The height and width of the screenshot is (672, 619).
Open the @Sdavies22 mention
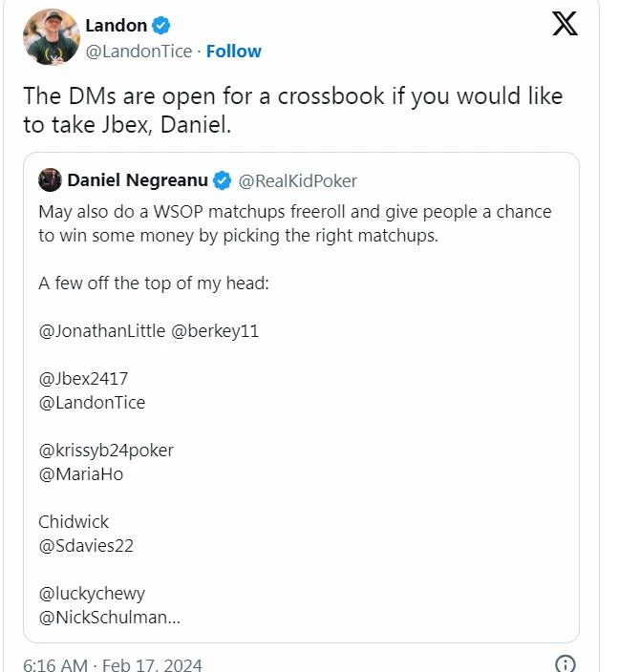86,546
